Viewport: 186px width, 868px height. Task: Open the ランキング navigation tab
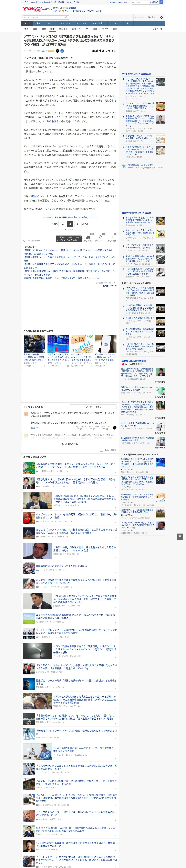pos(115,24)
